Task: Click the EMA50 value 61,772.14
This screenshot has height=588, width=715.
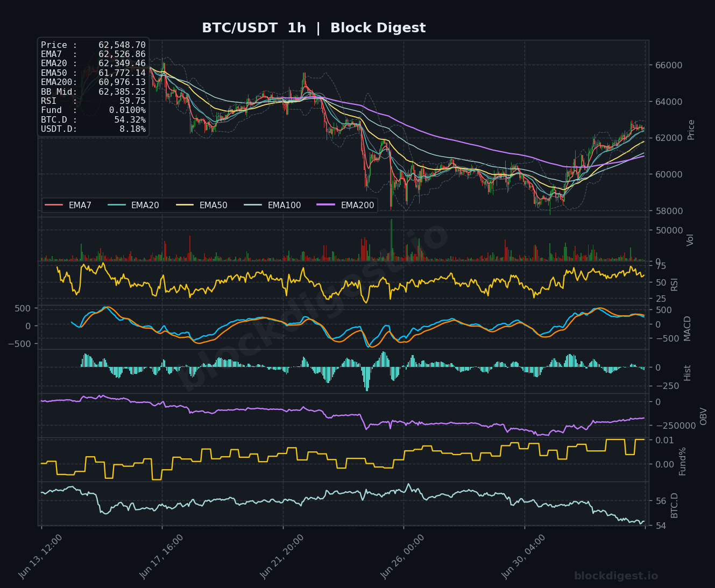Action: pyautogui.click(x=122, y=73)
